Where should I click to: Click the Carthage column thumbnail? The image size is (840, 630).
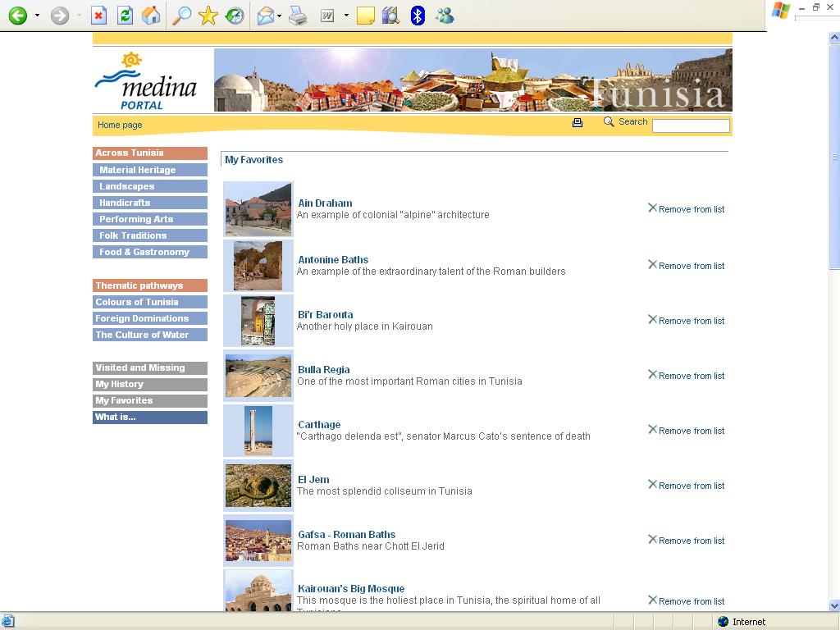258,431
